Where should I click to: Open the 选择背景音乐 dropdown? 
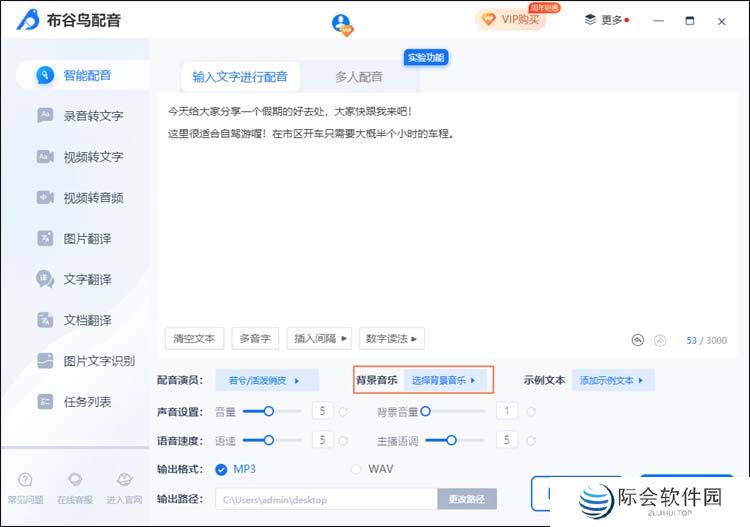[446, 380]
